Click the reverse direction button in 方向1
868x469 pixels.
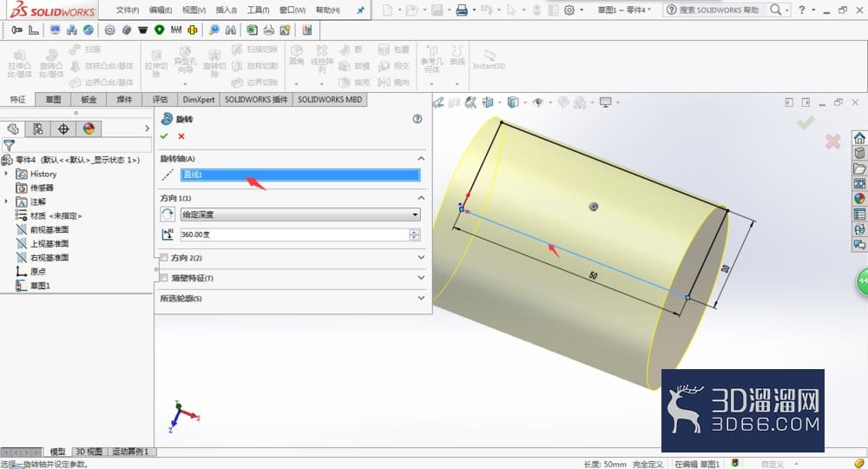[167, 215]
